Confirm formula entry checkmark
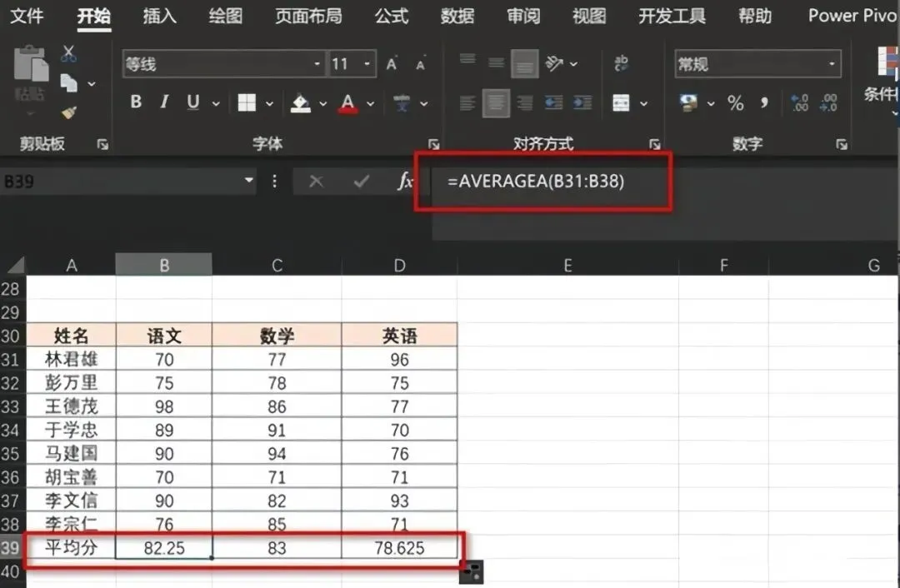Screen dimensions: 900x588 click(x=362, y=182)
